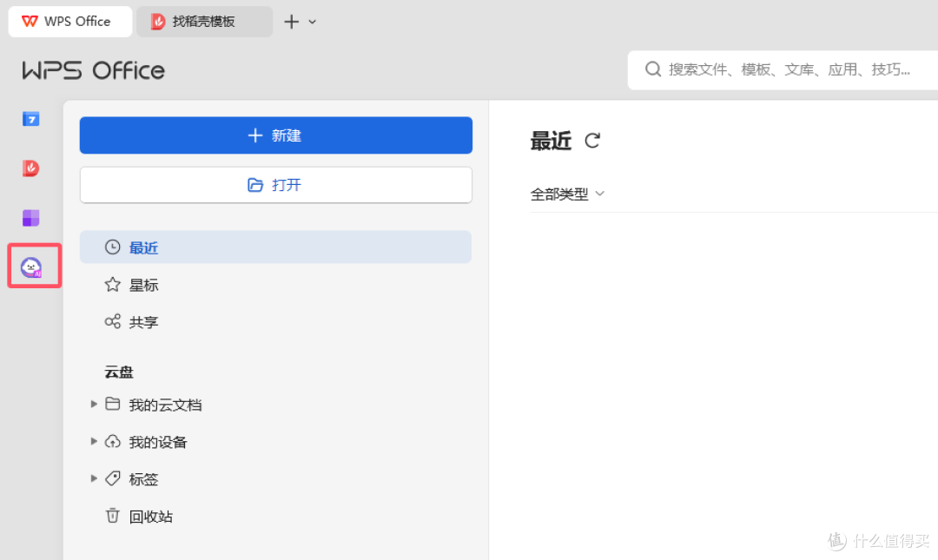Viewport: 938px width, 560px height.
Task: Click the plus icon to add tab
Action: point(291,22)
